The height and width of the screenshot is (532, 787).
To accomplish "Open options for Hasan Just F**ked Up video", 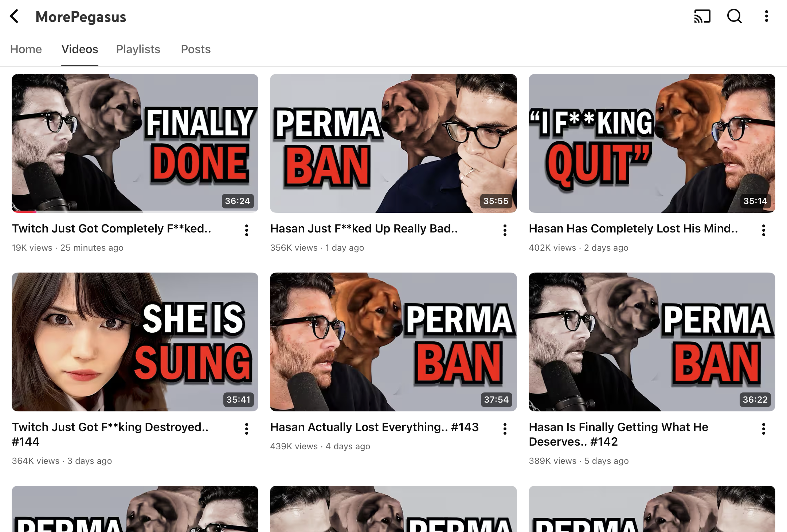I will pos(505,230).
